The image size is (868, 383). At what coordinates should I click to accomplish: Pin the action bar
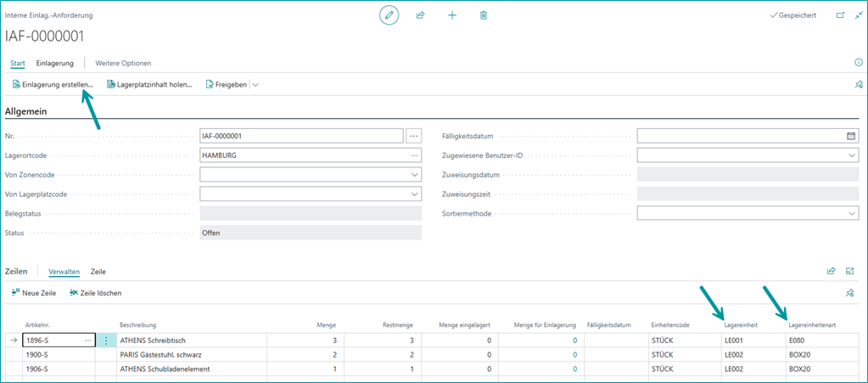(858, 85)
